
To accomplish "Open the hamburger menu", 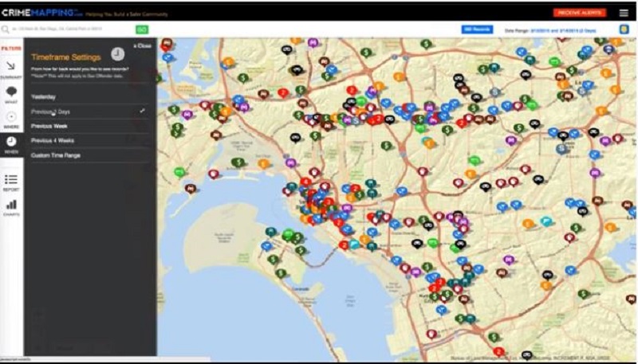I will coord(624,13).
